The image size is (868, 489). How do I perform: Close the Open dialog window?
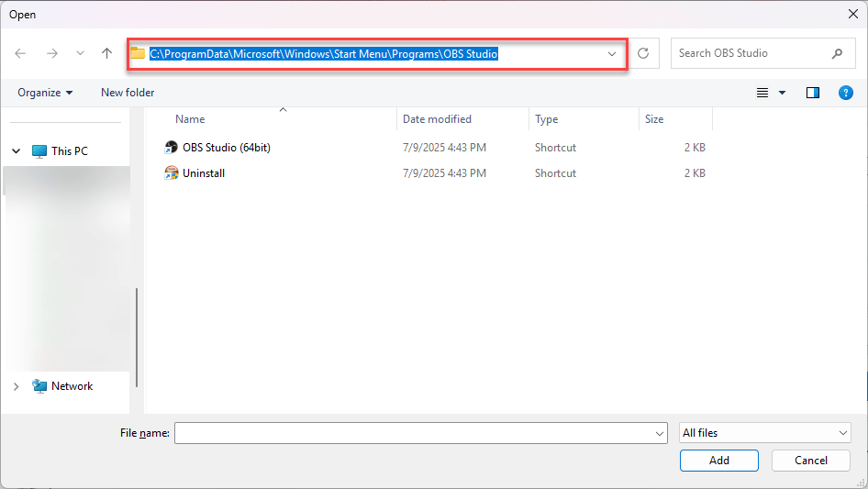pyautogui.click(x=853, y=14)
